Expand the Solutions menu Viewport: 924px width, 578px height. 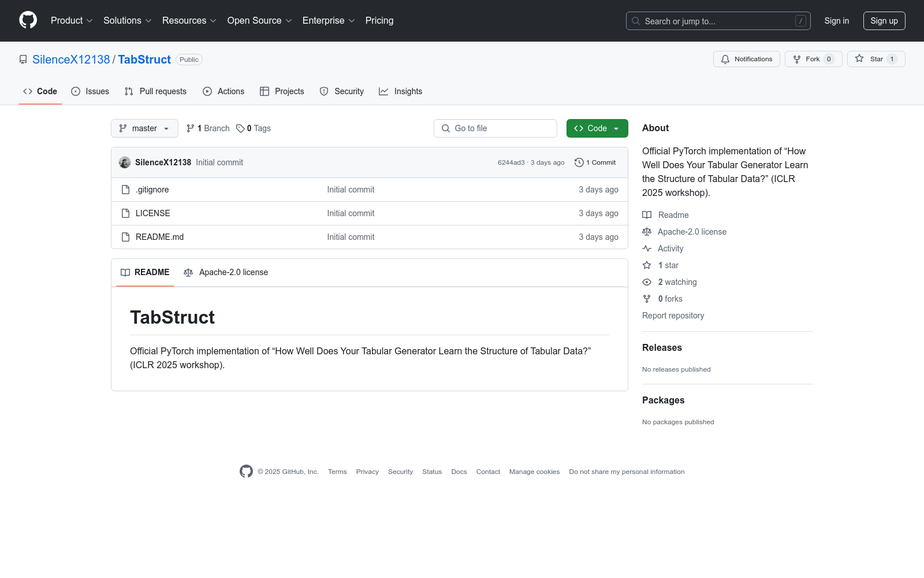point(128,21)
